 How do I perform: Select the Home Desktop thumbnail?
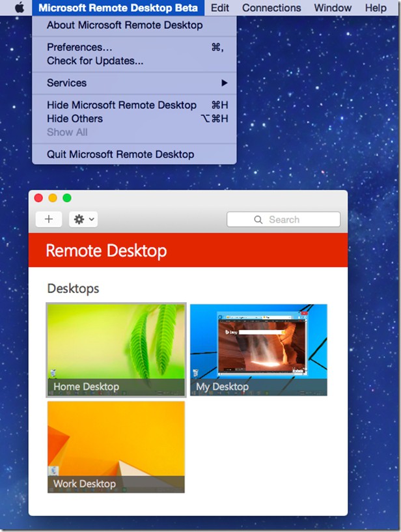116,350
